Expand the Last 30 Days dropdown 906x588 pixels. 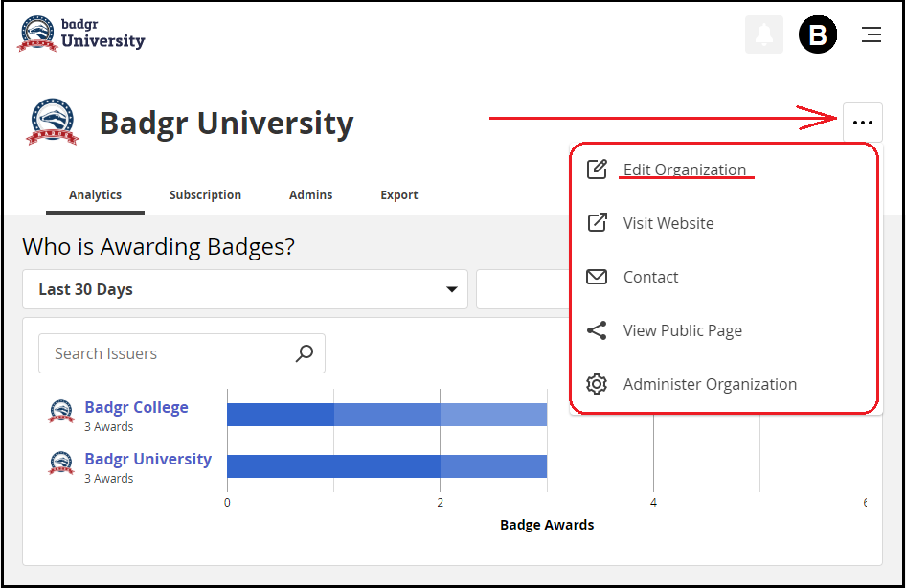245,289
